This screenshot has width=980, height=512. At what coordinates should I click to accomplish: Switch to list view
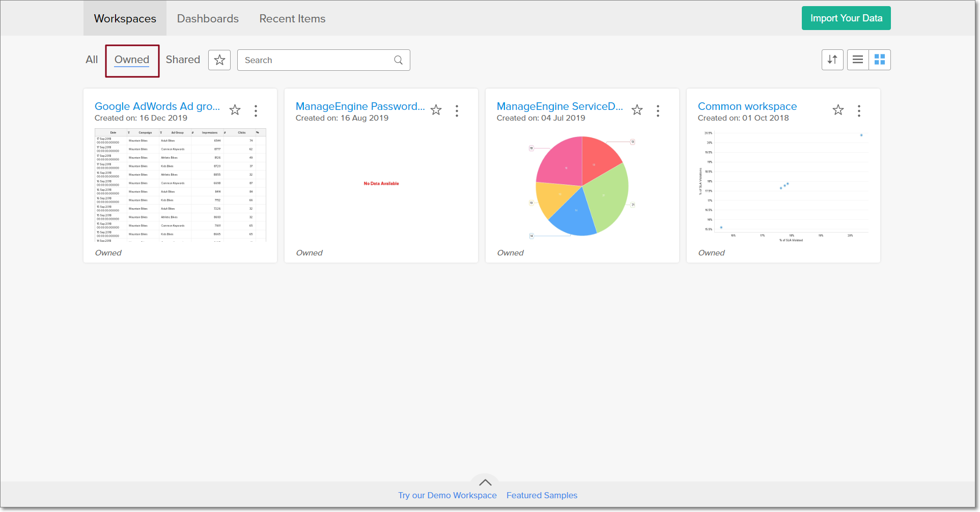click(x=858, y=60)
